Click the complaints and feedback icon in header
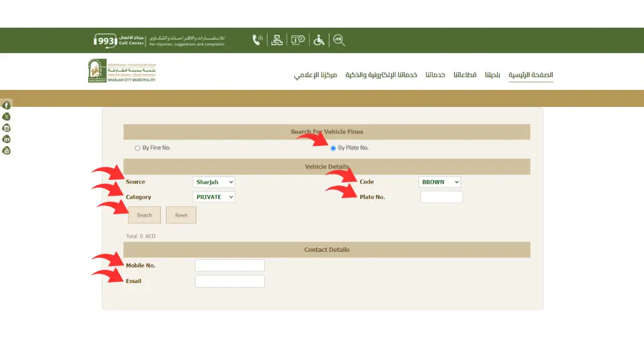This screenshot has height=351, width=644. pyautogui.click(x=297, y=40)
